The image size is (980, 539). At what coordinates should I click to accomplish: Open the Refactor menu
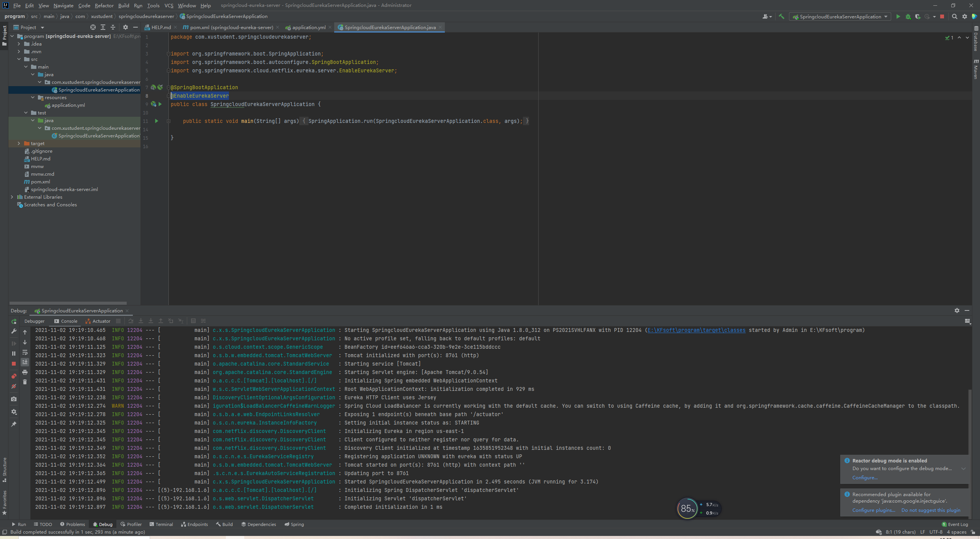coord(104,5)
